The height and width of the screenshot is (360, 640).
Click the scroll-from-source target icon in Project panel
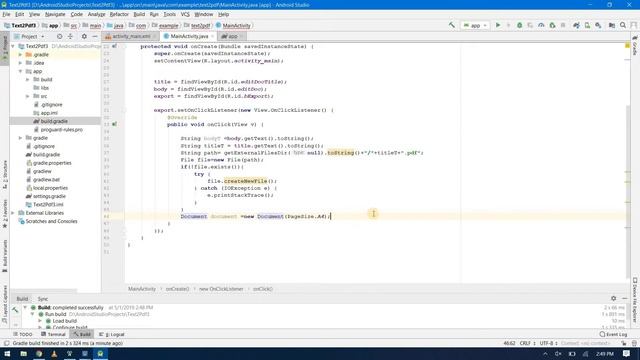click(60, 36)
